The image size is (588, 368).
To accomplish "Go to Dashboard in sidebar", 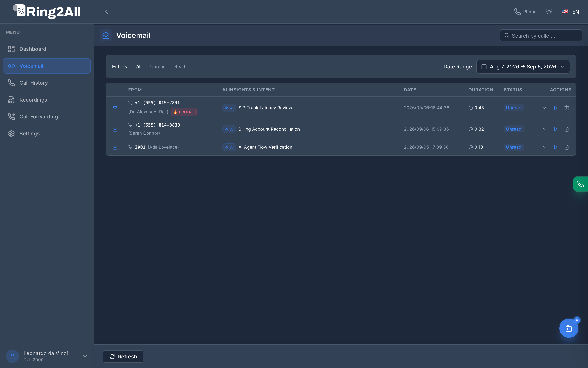I will (x=47, y=49).
